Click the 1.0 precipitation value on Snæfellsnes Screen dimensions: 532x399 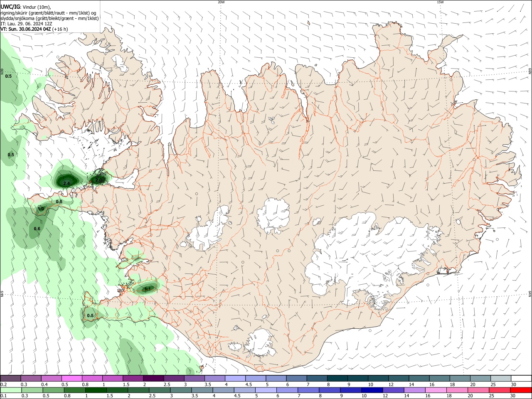[41, 209]
